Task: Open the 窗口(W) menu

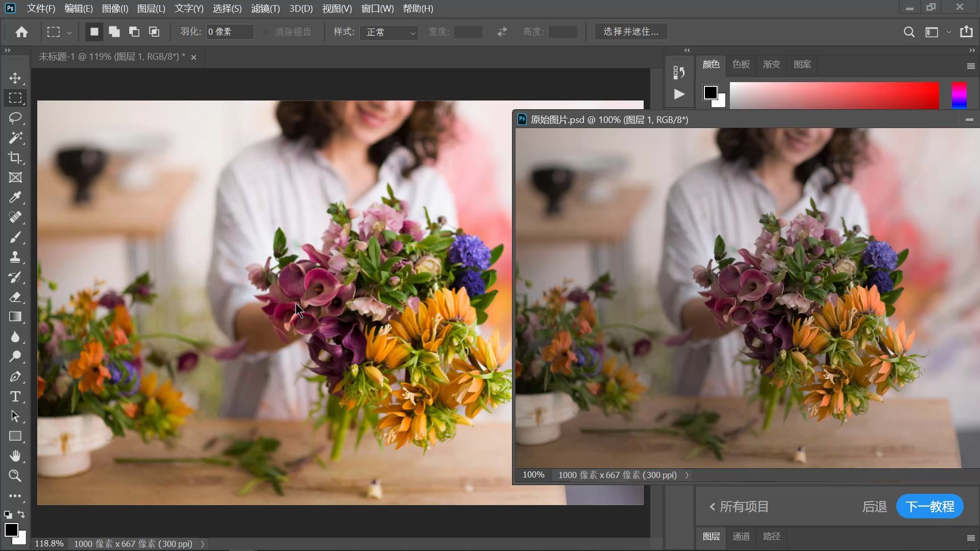Action: 377,9
